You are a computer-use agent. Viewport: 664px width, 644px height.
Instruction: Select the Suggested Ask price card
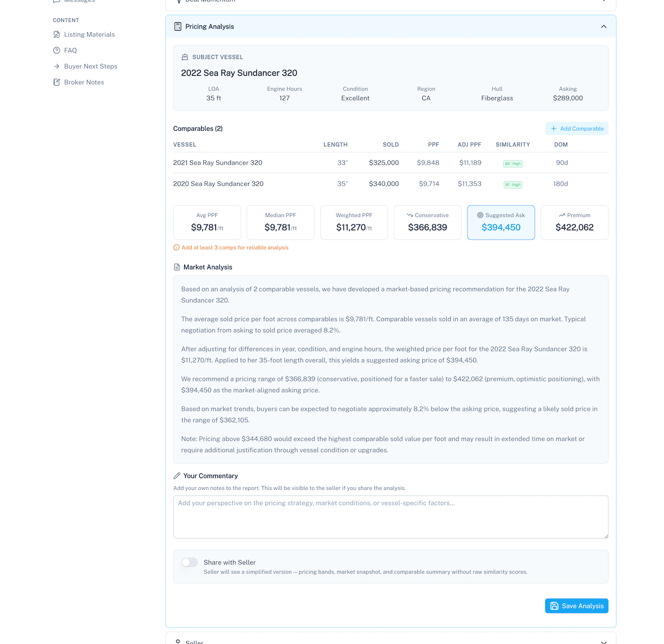point(501,222)
